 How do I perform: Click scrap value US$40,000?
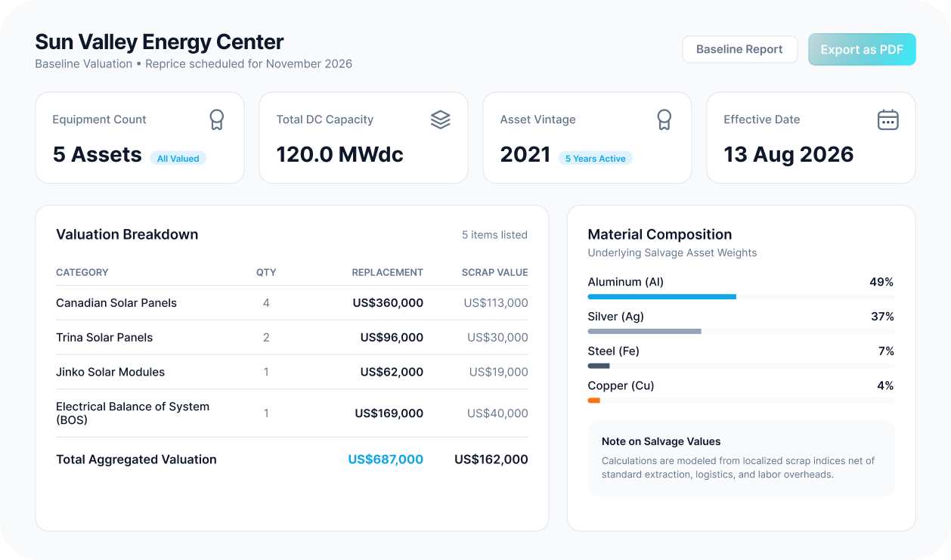pos(497,413)
